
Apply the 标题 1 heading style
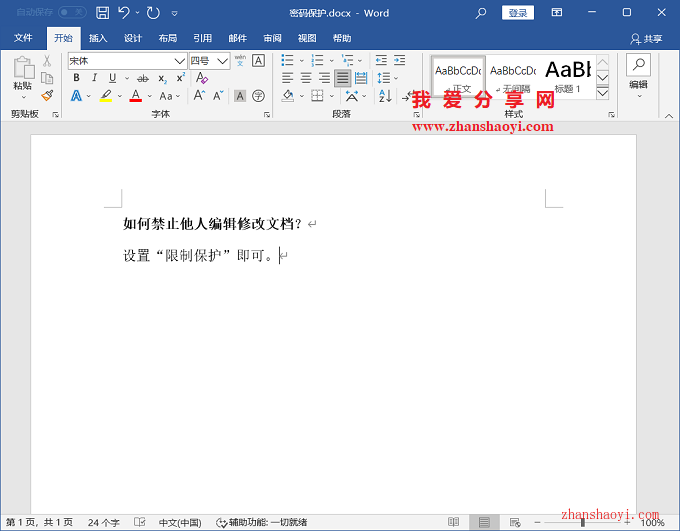tap(569, 76)
